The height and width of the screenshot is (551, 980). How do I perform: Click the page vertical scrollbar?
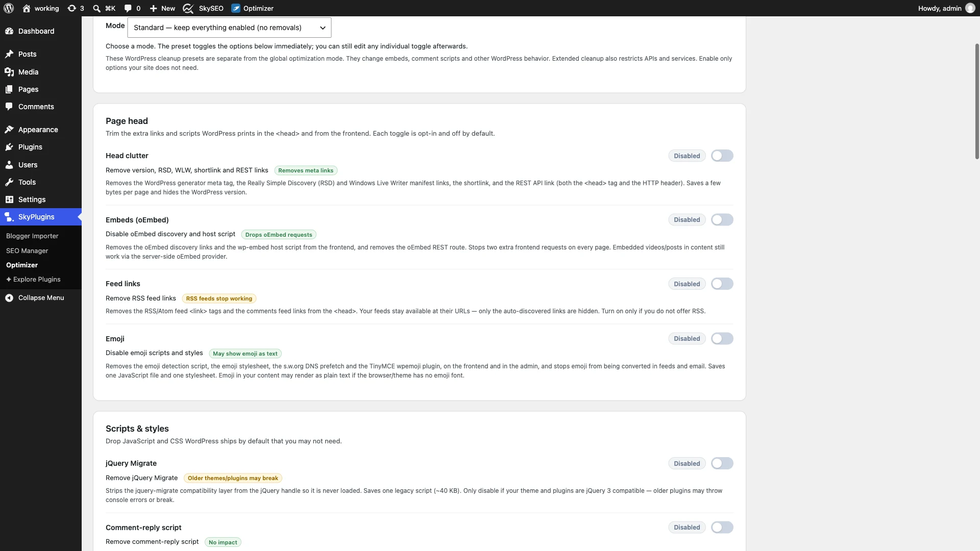coord(977,102)
